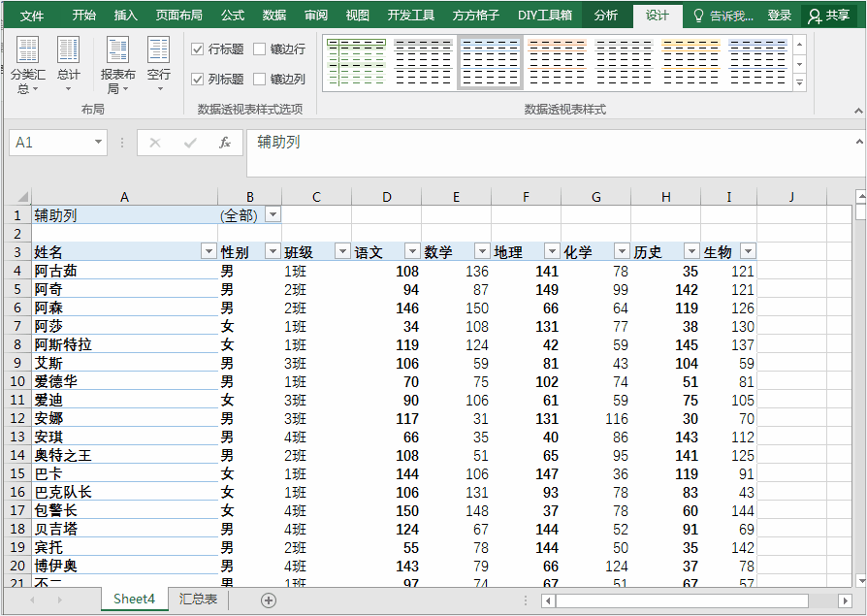Screen dimensions: 867x616
Task: Select the 汇总表 sheet tab
Action: 199,599
